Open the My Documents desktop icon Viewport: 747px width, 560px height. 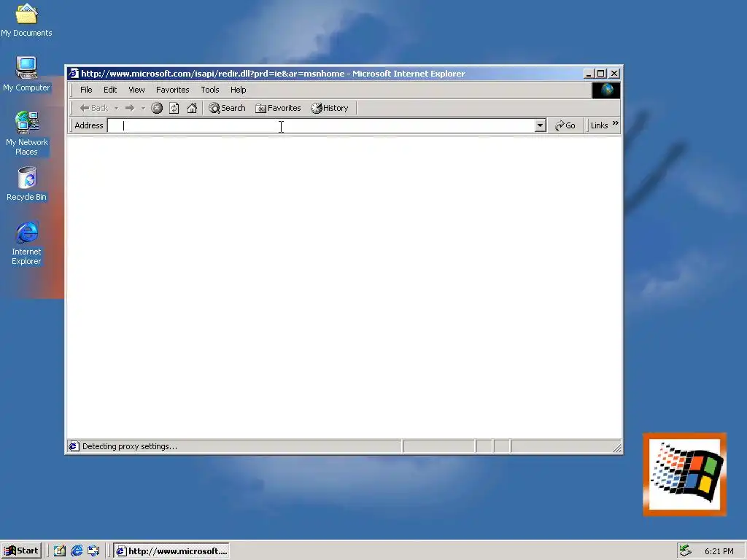click(x=26, y=20)
